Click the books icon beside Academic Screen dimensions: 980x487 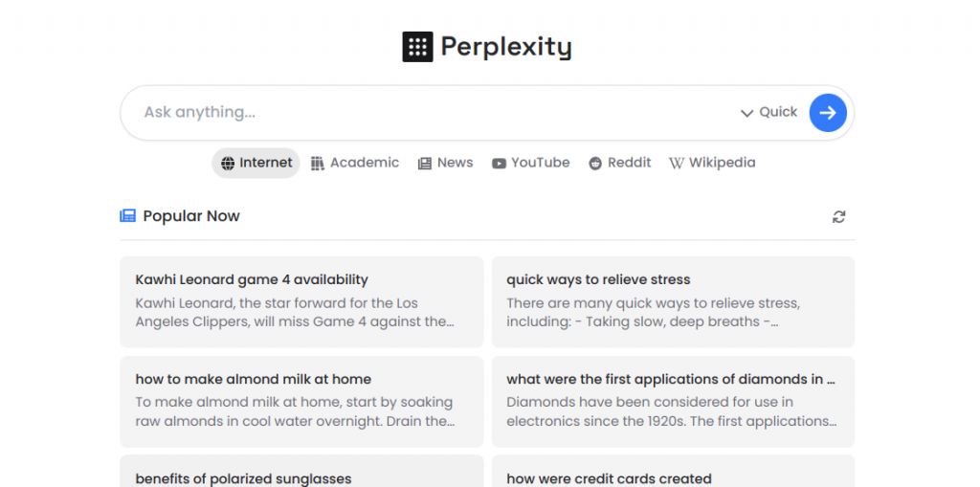point(318,164)
